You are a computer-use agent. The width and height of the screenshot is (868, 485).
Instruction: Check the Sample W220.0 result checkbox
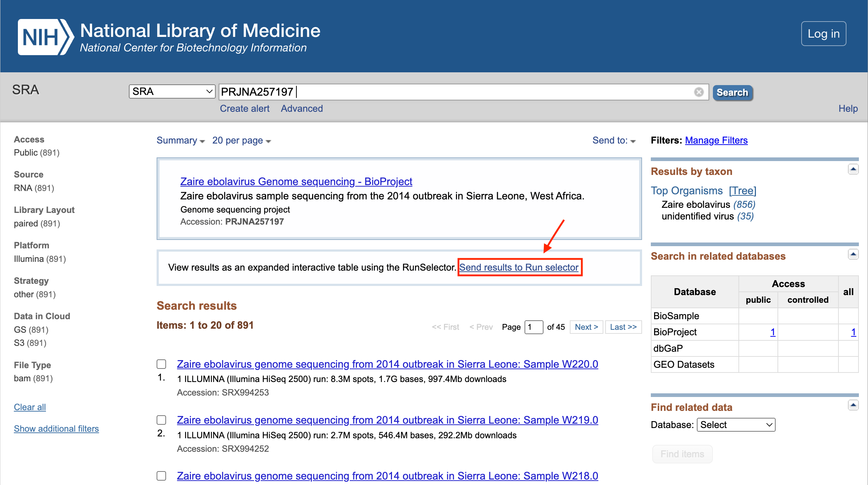pyautogui.click(x=161, y=364)
